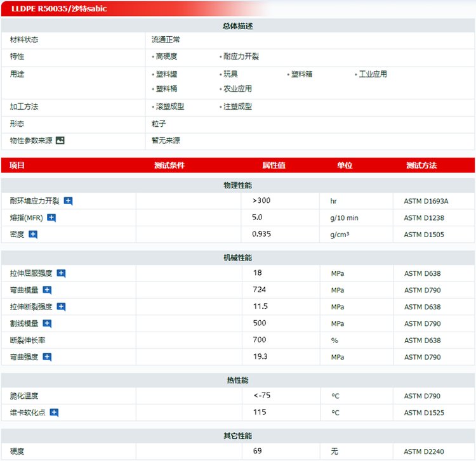The height and width of the screenshot is (461, 476).
Task: Click the 724 flexural modulus value
Action: point(259,289)
